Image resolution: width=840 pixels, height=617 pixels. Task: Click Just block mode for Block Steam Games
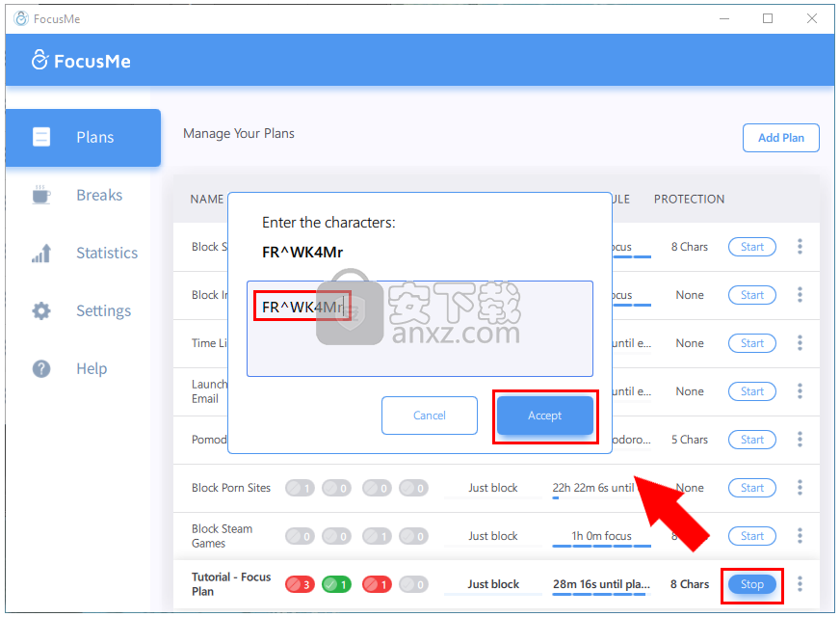pos(493,536)
